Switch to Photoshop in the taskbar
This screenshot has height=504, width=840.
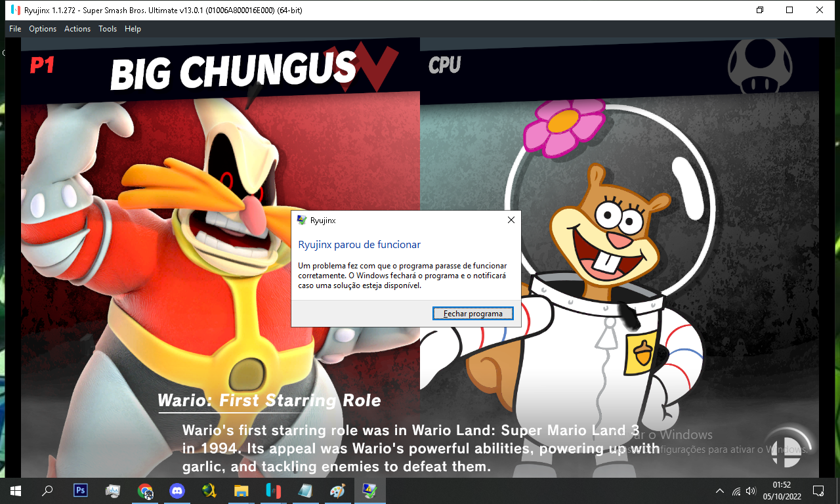pos(81,491)
